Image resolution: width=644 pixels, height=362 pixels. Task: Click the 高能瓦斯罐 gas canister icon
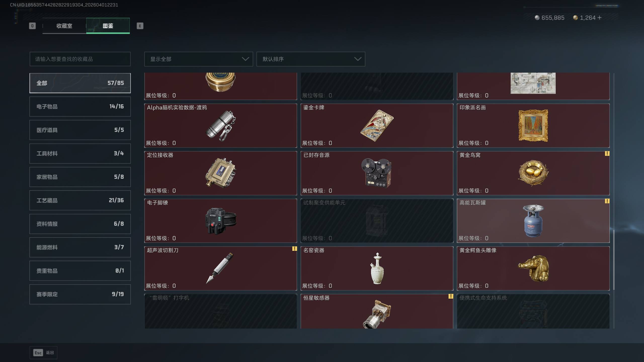point(533,221)
